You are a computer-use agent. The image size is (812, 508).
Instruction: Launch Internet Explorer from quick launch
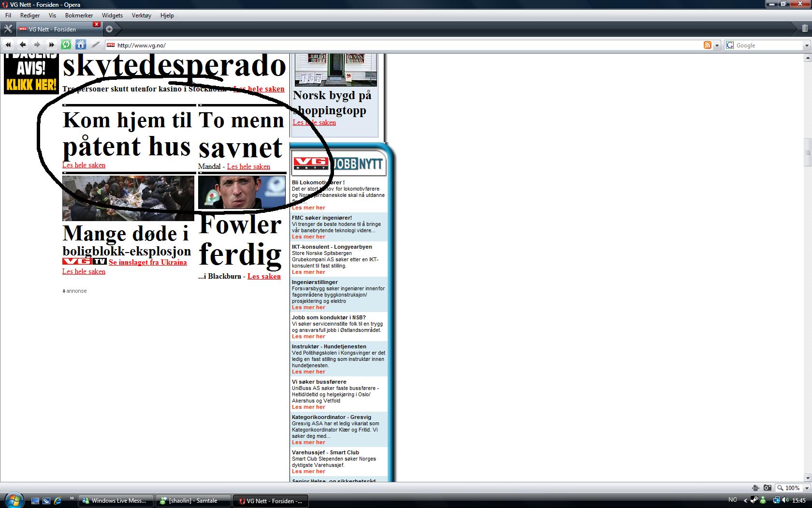[58, 501]
